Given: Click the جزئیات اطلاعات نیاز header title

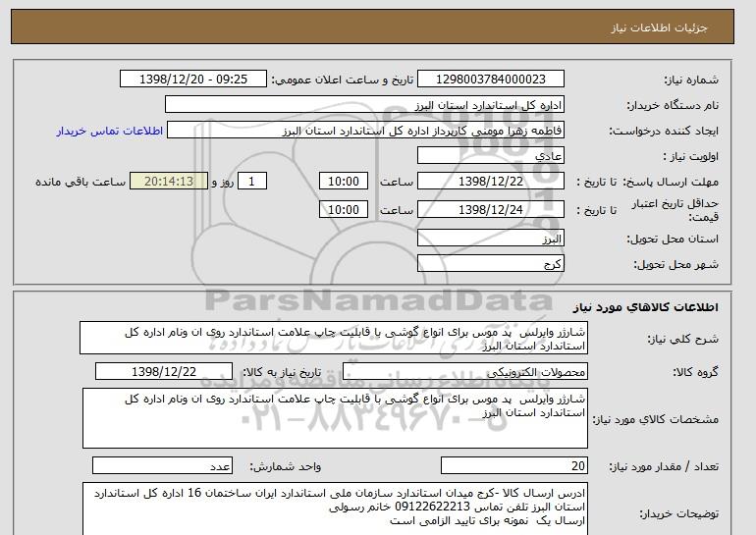Looking at the screenshot, I should [659, 27].
